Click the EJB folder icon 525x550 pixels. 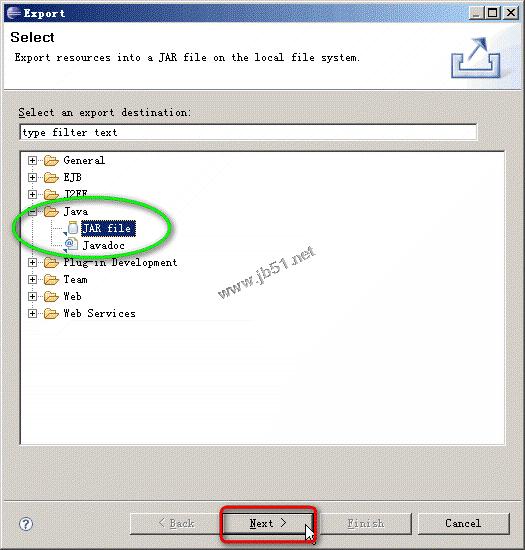tap(51, 177)
